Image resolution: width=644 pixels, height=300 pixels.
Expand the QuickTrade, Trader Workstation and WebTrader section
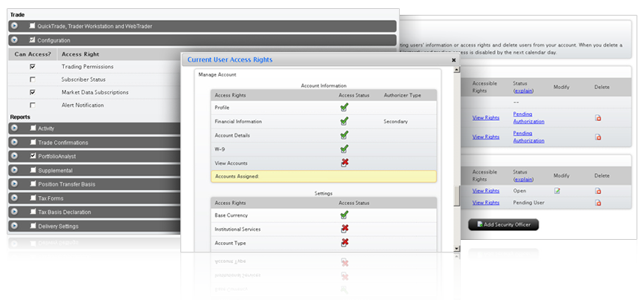point(15,26)
